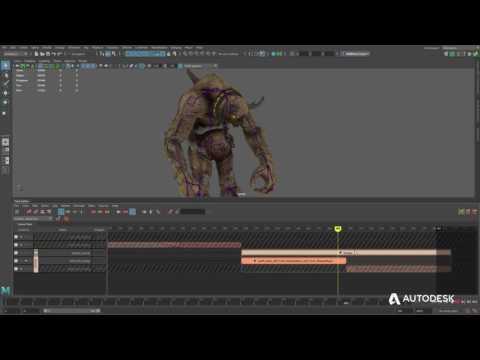Screen dimensions: 480x360
Task: Mute the bottom Time Editor track
Action: (x=16, y=269)
